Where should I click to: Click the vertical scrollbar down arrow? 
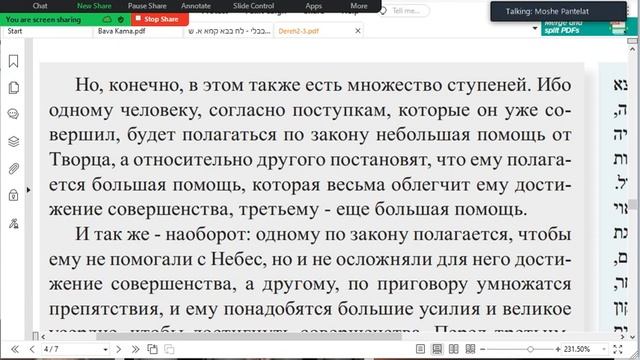(x=633, y=337)
